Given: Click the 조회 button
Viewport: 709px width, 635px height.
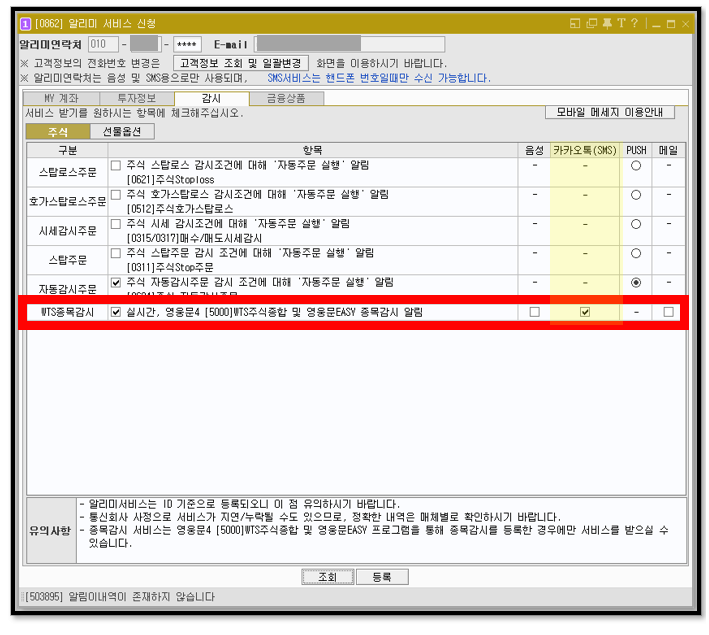Looking at the screenshot, I should pyautogui.click(x=327, y=577).
